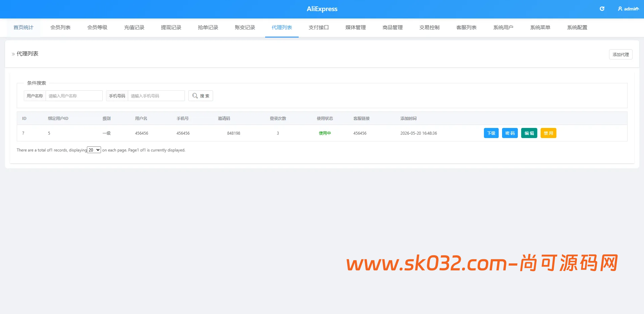Click the 客服链接 column header
This screenshot has width=644, height=314.
tap(361, 119)
